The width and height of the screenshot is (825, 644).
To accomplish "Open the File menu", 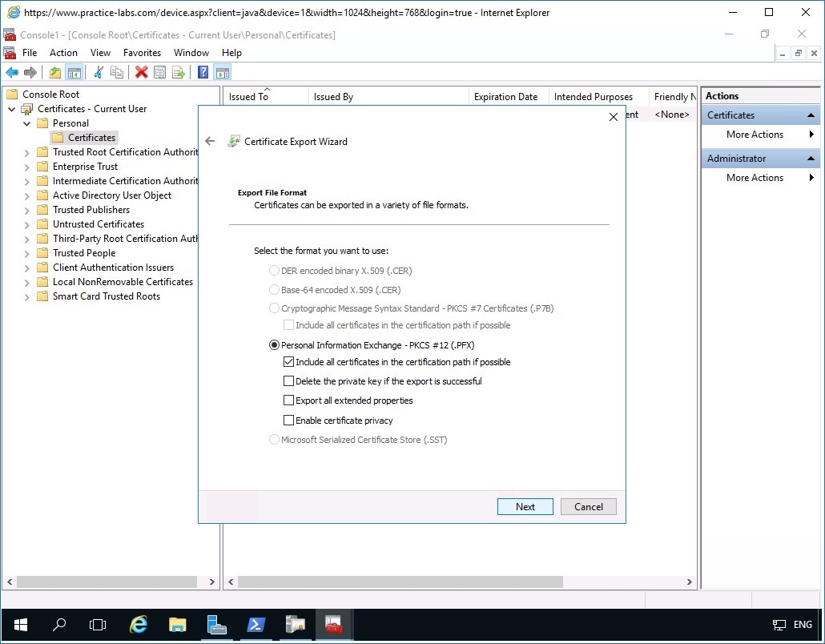I will coord(30,53).
